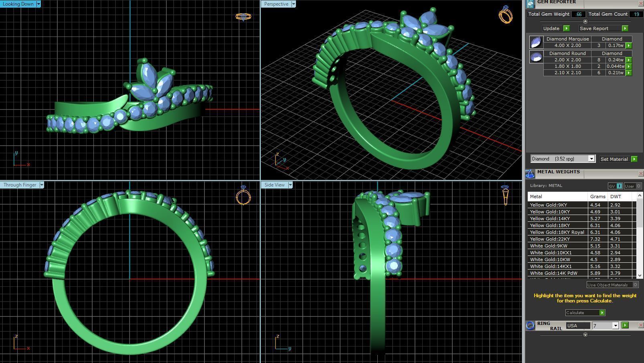Screen dimensions: 644x363
Task: Toggle the User library option
Action: (x=633, y=186)
